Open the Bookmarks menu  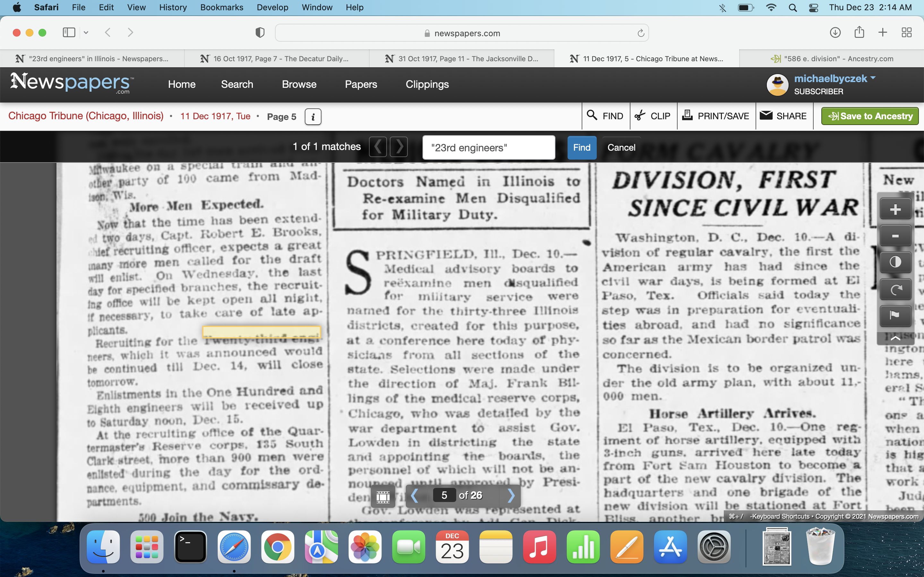221,7
